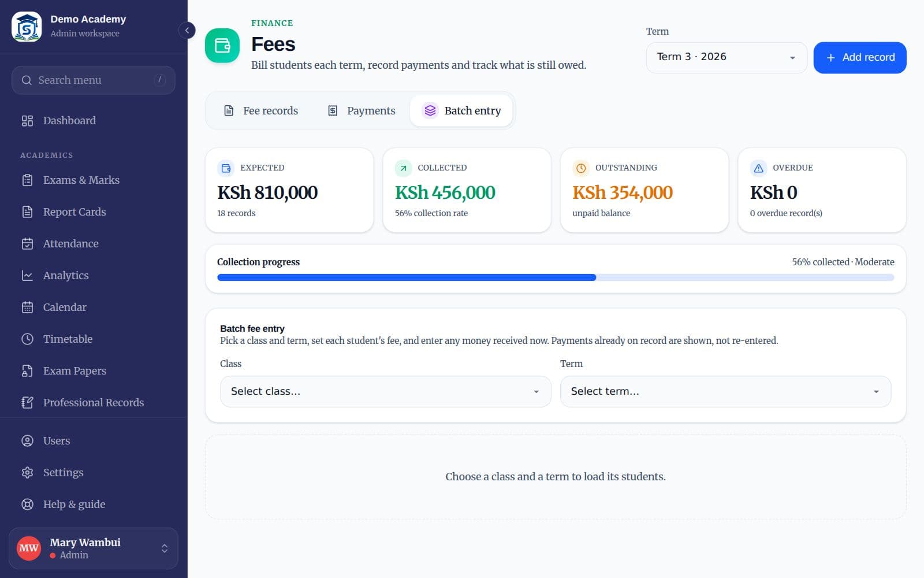Go to Professional Records page

pyautogui.click(x=94, y=403)
